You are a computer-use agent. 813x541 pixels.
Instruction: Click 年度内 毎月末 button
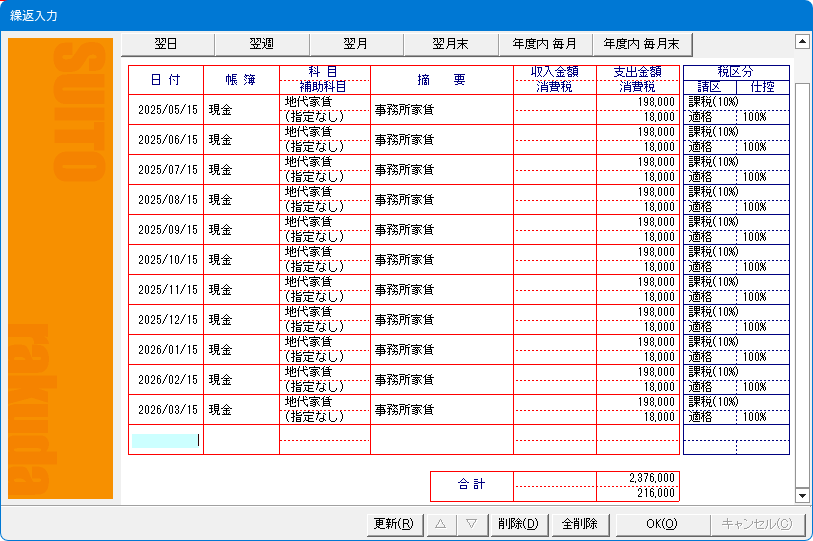point(641,44)
